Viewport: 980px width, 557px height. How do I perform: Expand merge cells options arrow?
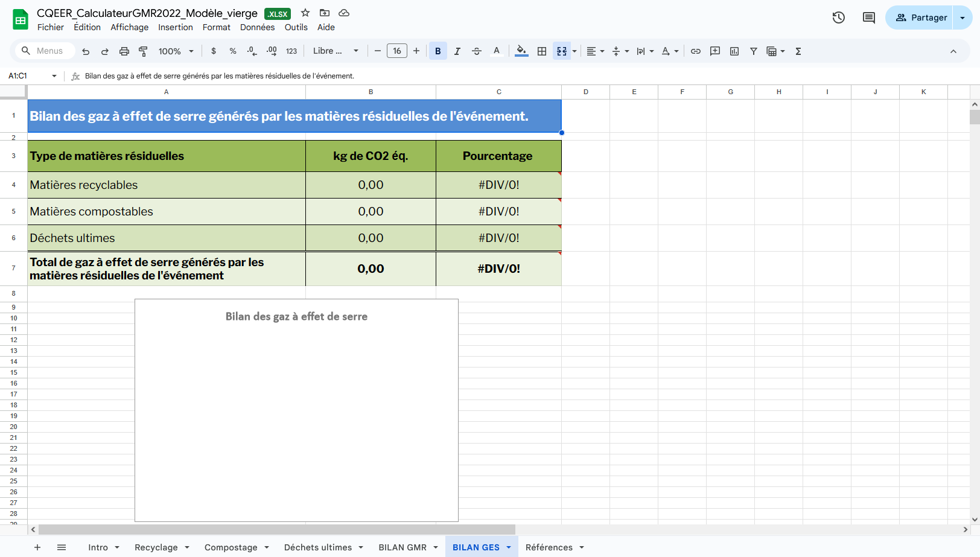(574, 51)
